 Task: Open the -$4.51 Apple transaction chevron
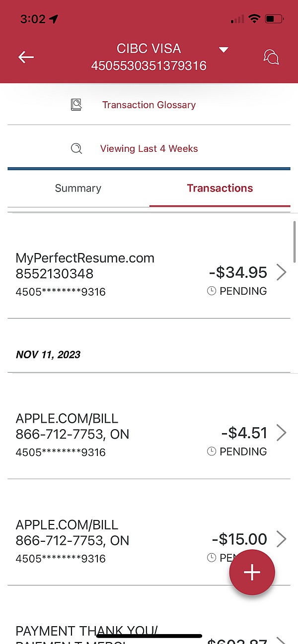coord(281,433)
